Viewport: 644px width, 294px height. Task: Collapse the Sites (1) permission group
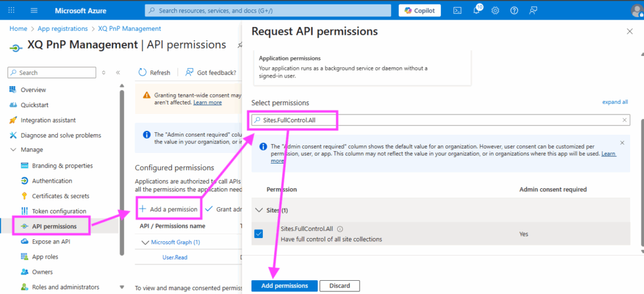click(258, 210)
